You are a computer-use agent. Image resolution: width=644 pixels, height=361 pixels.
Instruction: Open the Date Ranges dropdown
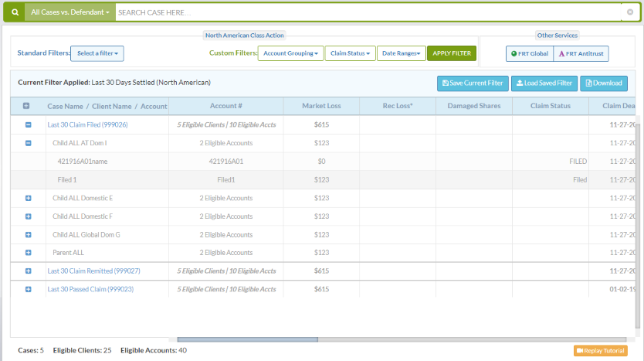(x=401, y=53)
